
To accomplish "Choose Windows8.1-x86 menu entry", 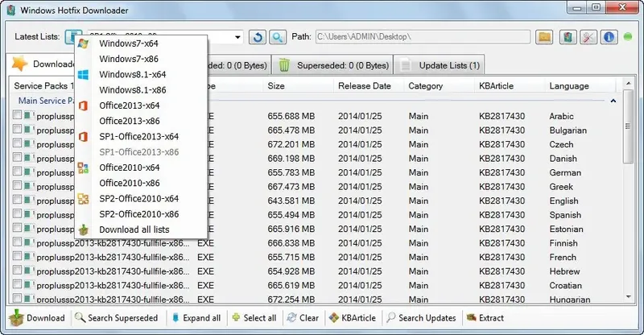I will (x=133, y=90).
